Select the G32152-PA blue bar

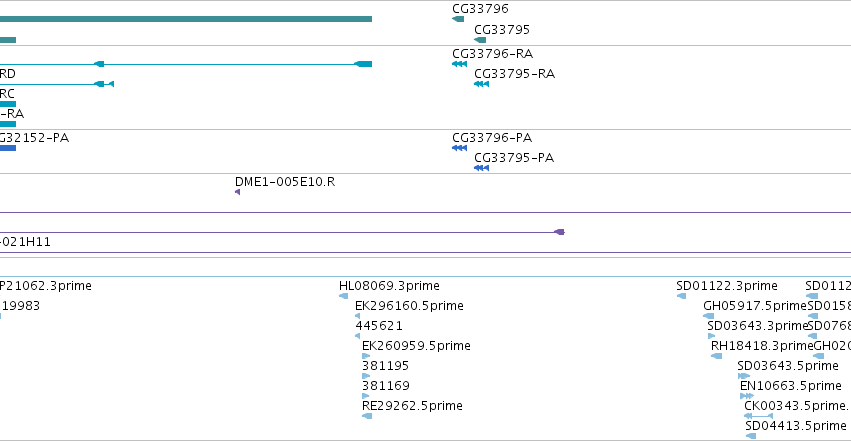8,148
